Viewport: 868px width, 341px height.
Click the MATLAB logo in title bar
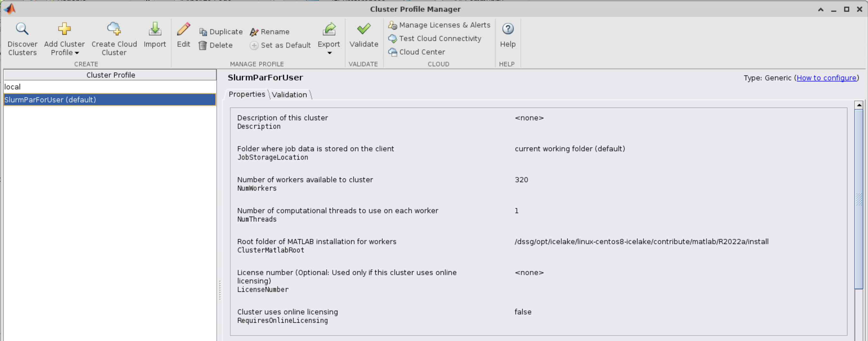pos(10,9)
